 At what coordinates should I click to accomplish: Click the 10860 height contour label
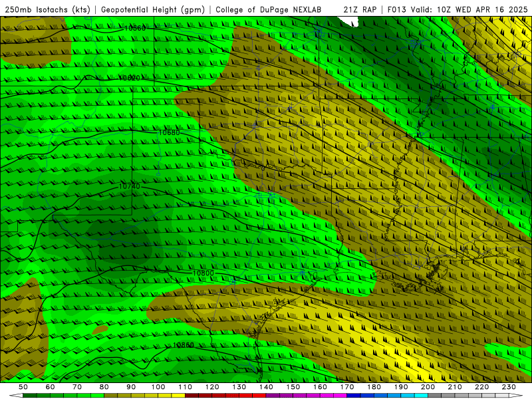click(184, 345)
